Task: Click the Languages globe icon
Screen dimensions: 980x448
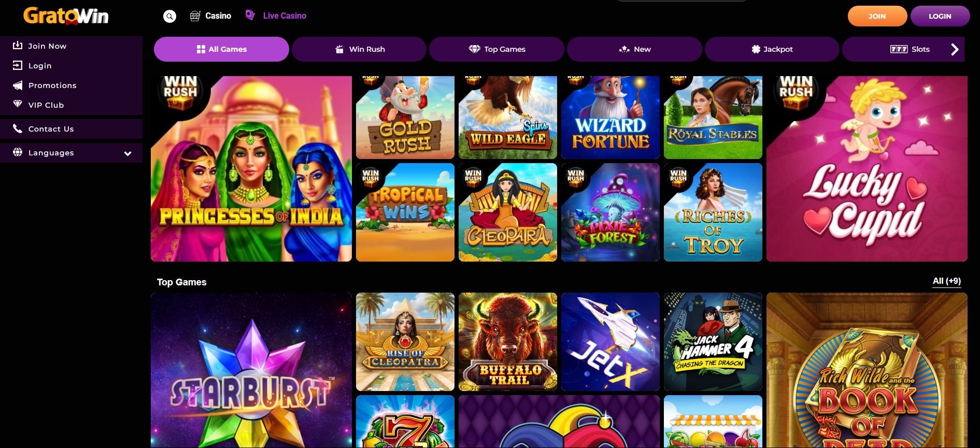Action: [x=18, y=152]
